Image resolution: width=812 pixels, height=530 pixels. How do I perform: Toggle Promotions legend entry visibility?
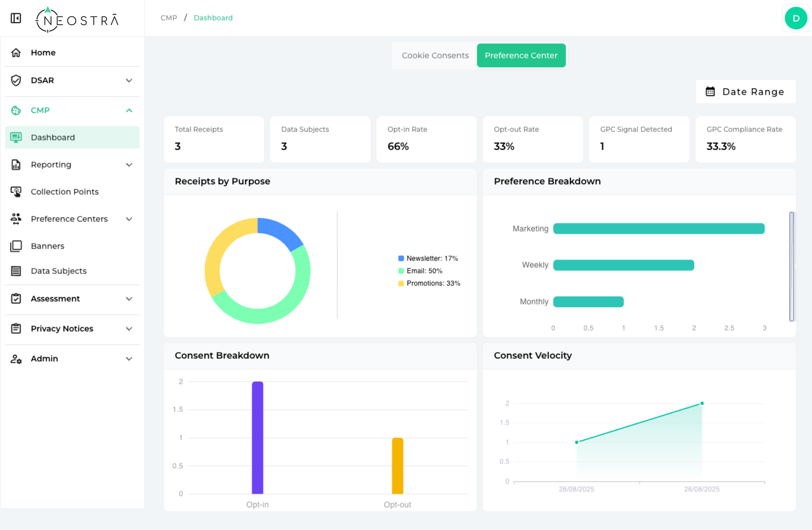click(x=429, y=283)
